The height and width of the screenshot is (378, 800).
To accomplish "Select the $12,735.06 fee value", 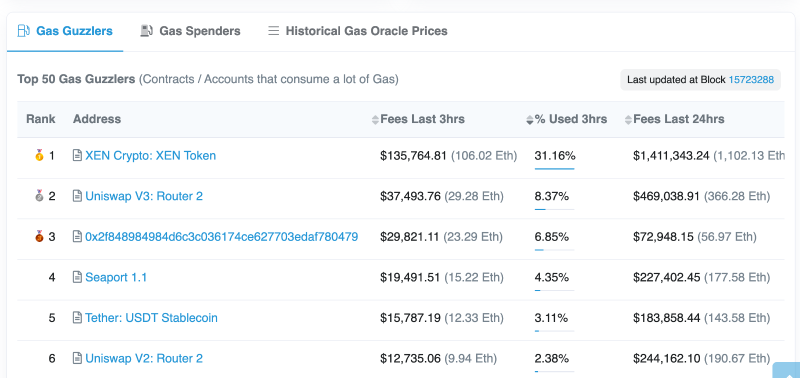I will 410,359.
